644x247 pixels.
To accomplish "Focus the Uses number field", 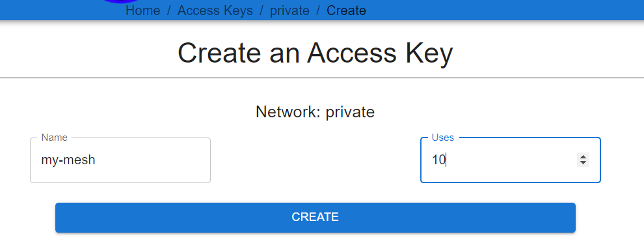I will pos(511,160).
